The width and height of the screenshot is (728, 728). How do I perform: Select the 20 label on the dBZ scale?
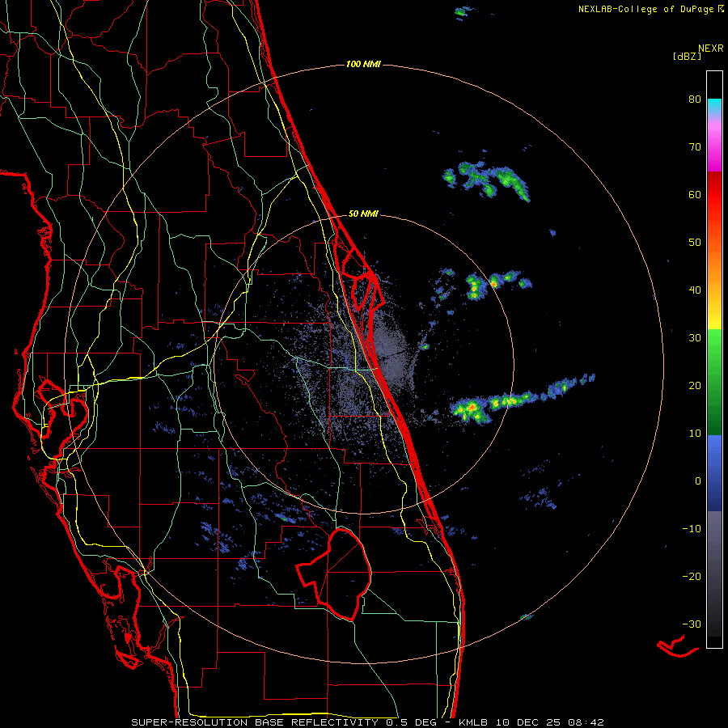click(x=695, y=385)
